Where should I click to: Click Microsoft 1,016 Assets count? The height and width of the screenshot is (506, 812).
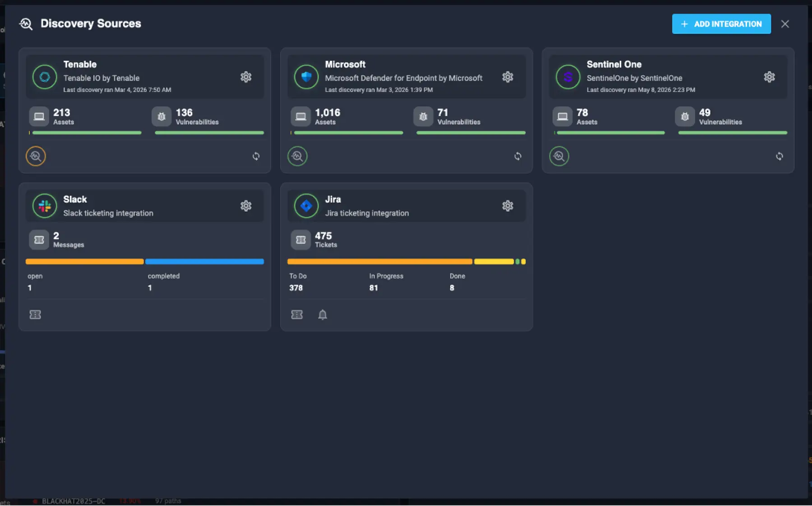point(328,112)
